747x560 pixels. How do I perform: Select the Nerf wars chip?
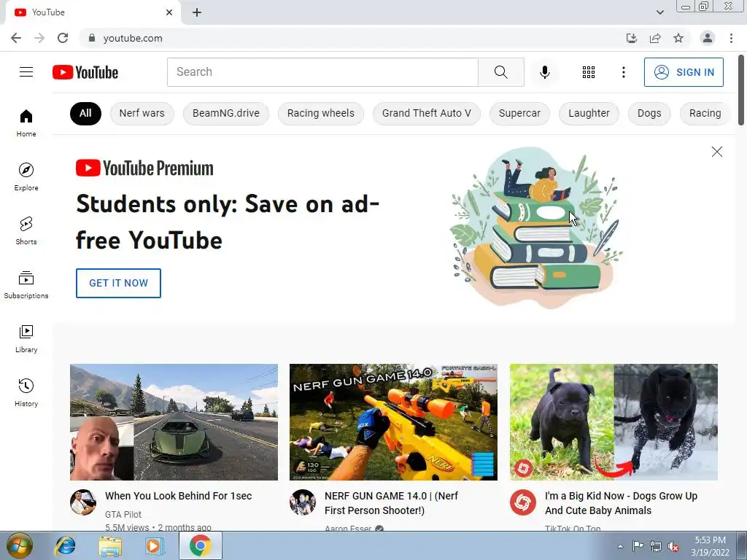[x=142, y=113]
